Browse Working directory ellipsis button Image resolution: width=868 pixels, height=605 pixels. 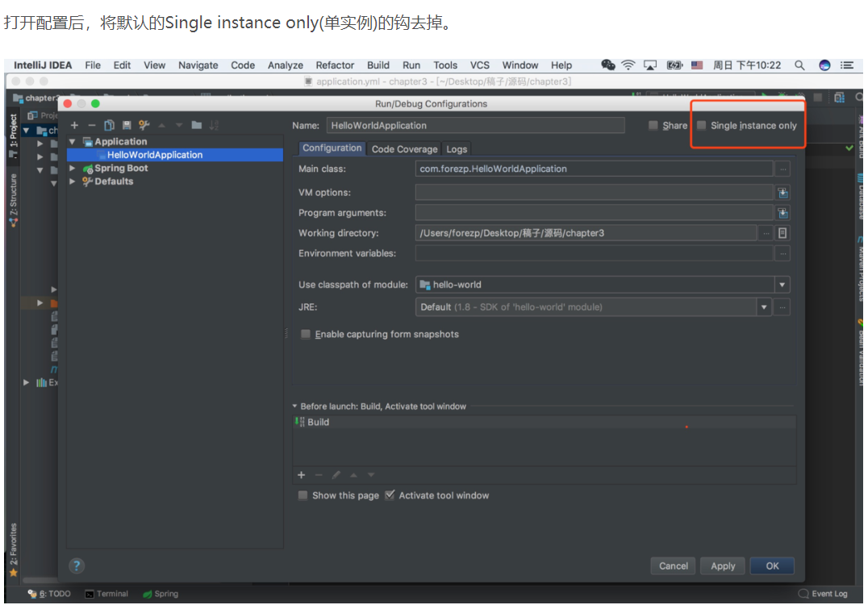(x=766, y=233)
